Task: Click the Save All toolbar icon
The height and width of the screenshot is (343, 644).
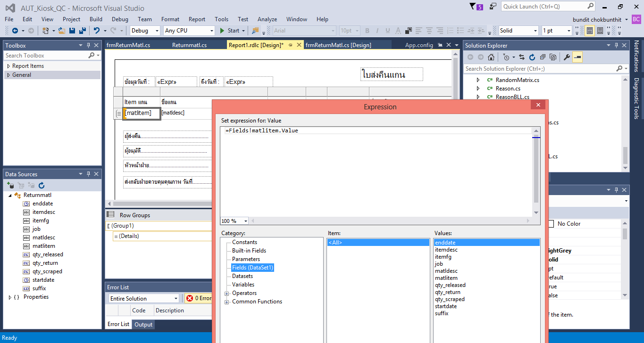Action: pos(83,31)
